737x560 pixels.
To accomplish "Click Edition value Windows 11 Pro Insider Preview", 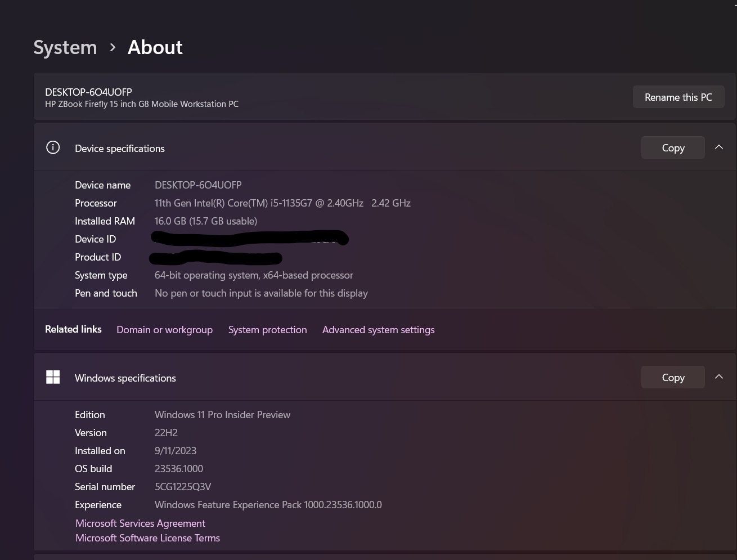I will pyautogui.click(x=222, y=415).
